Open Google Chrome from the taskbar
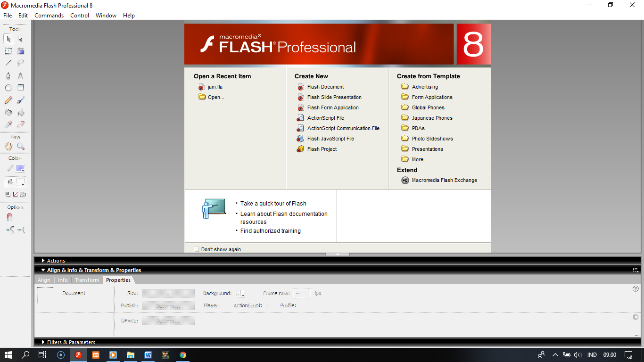Image resolution: width=644 pixels, height=362 pixels. tap(183, 355)
